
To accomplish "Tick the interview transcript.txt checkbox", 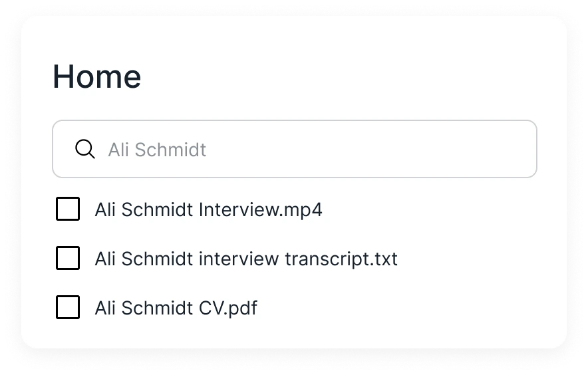I will 68,258.
